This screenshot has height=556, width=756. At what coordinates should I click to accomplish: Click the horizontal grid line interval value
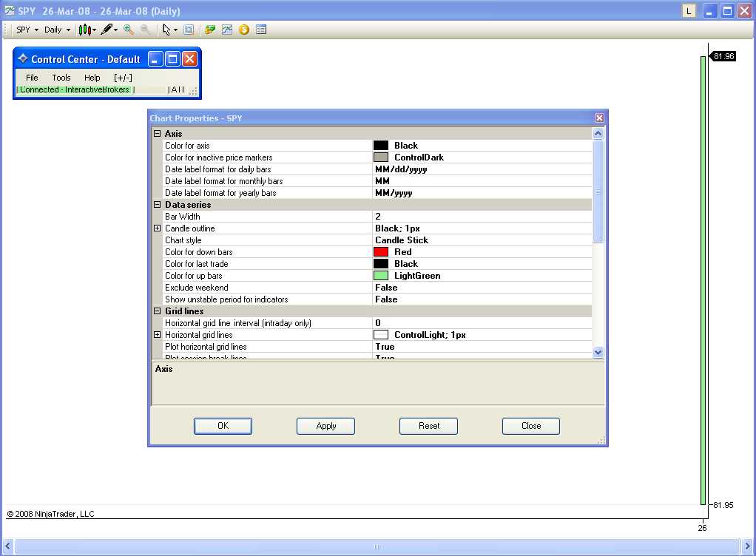(482, 323)
